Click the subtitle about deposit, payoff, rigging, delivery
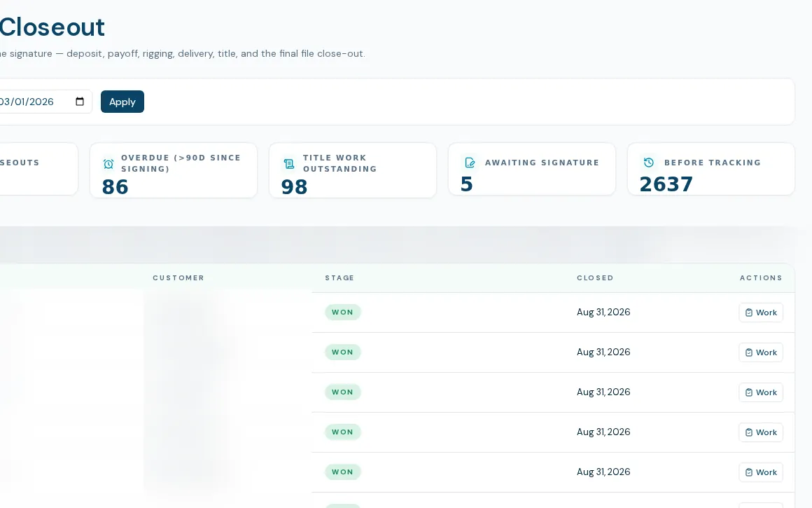The width and height of the screenshot is (812, 508). (182, 53)
